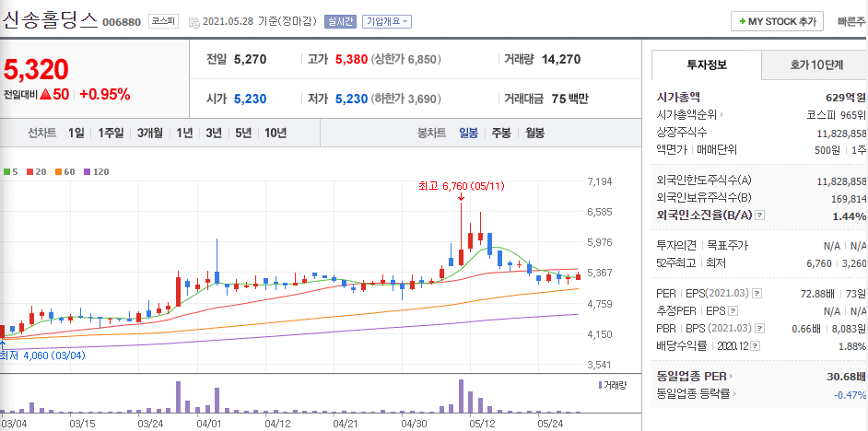Viewport: 868px width, 431px height.
Task: Open help icon next to 추정PER EPS
Action: pyautogui.click(x=733, y=311)
